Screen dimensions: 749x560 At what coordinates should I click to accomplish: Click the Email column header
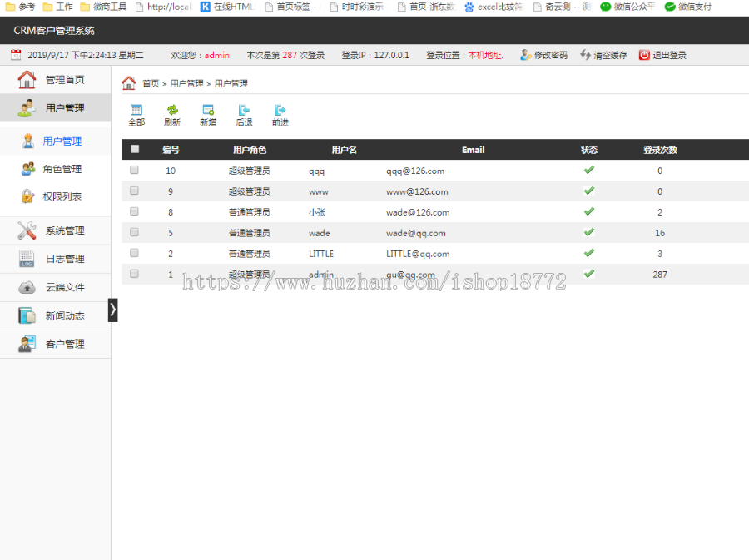(x=473, y=150)
